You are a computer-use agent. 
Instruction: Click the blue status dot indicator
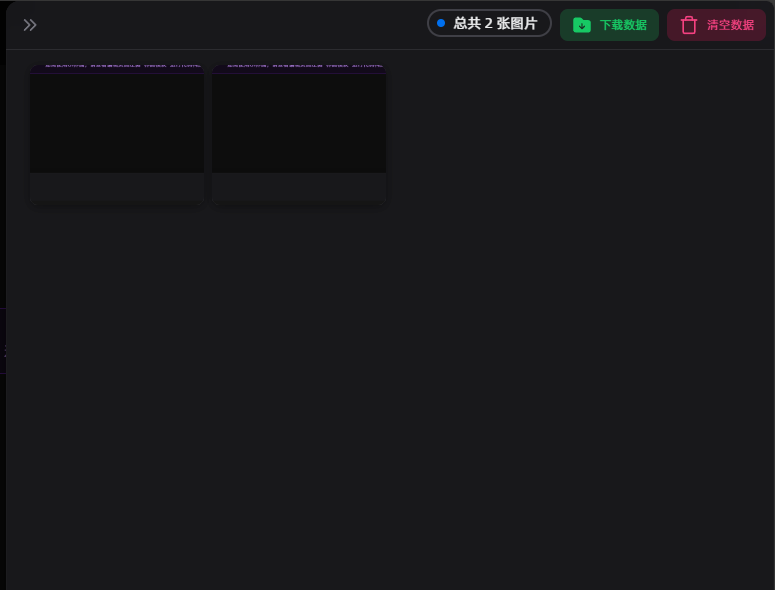click(441, 23)
